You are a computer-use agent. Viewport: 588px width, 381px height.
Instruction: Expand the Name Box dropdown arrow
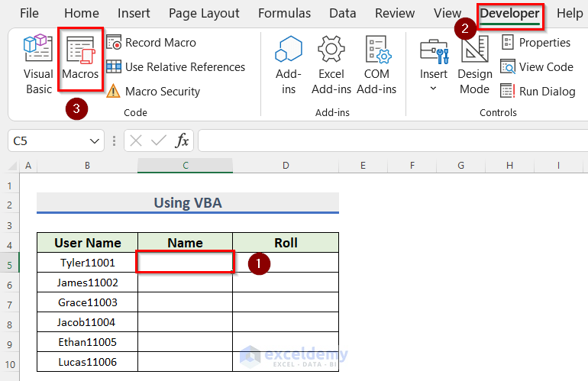95,141
